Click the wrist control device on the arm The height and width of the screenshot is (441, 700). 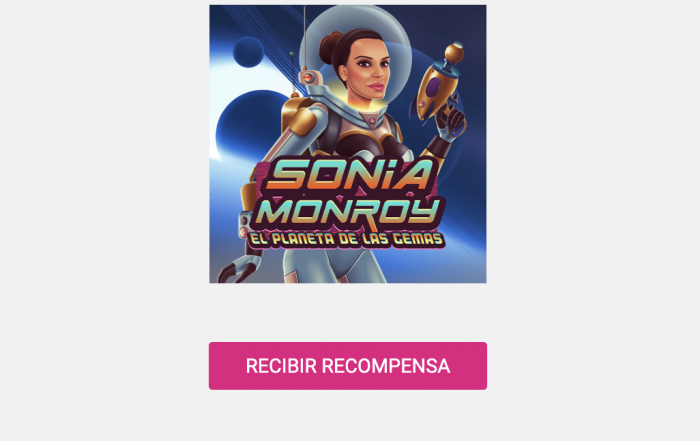click(243, 225)
